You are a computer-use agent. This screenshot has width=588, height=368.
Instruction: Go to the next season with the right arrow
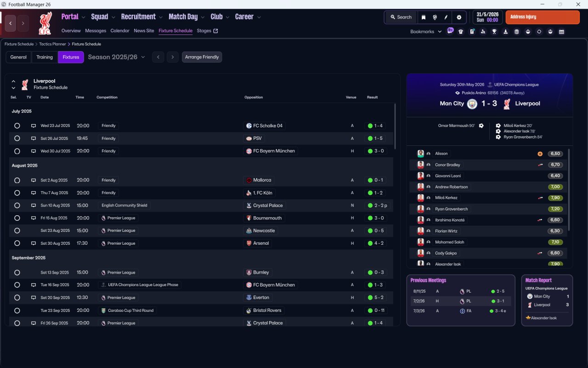[x=173, y=57]
